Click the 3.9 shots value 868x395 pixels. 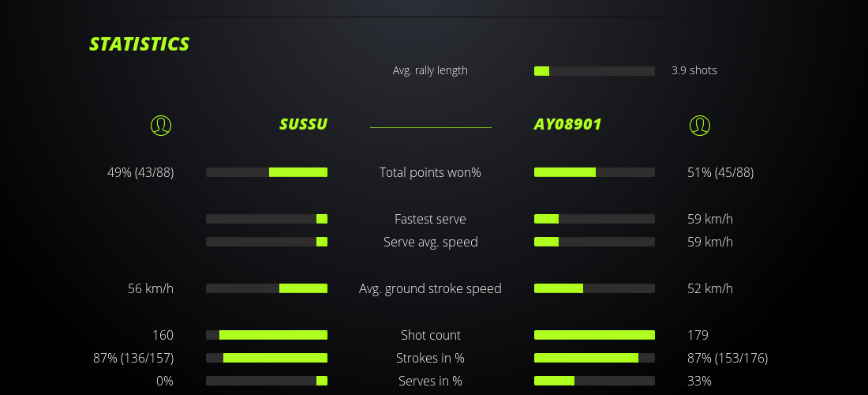(694, 70)
